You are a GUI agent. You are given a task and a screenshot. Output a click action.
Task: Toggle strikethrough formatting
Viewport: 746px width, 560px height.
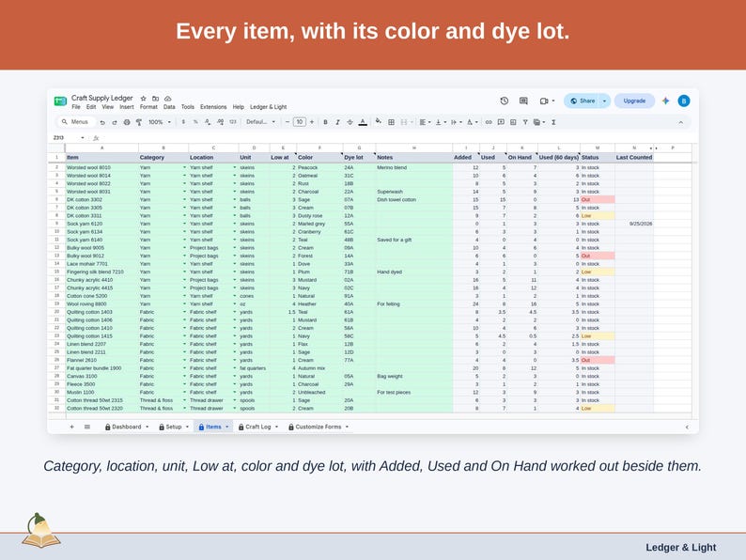tap(350, 122)
